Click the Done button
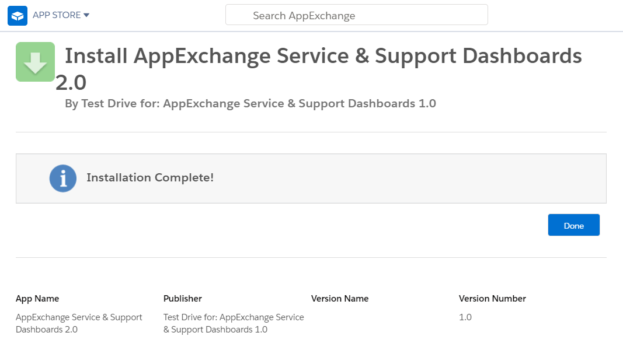This screenshot has width=623, height=364. [x=573, y=225]
